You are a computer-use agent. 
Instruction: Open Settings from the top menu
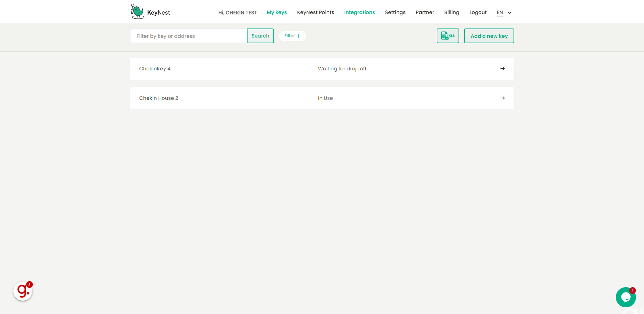pyautogui.click(x=395, y=12)
